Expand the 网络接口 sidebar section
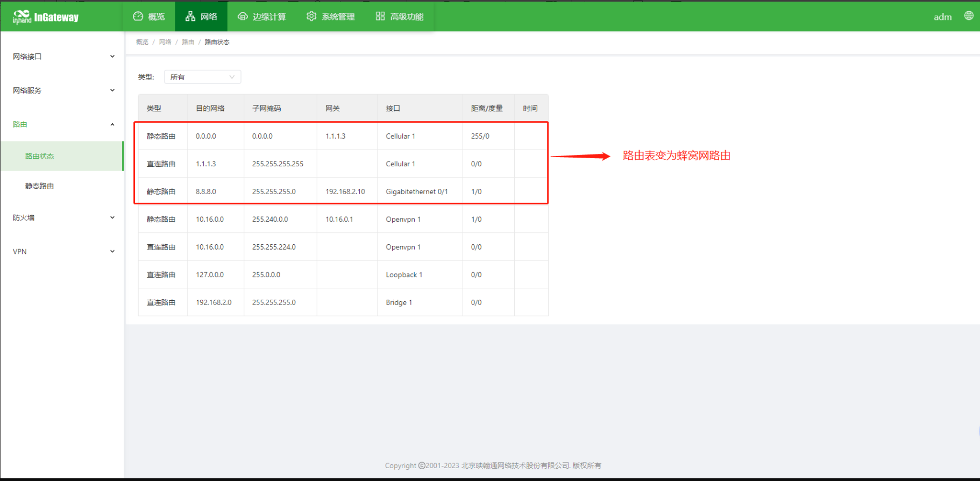980x481 pixels. tap(62, 56)
